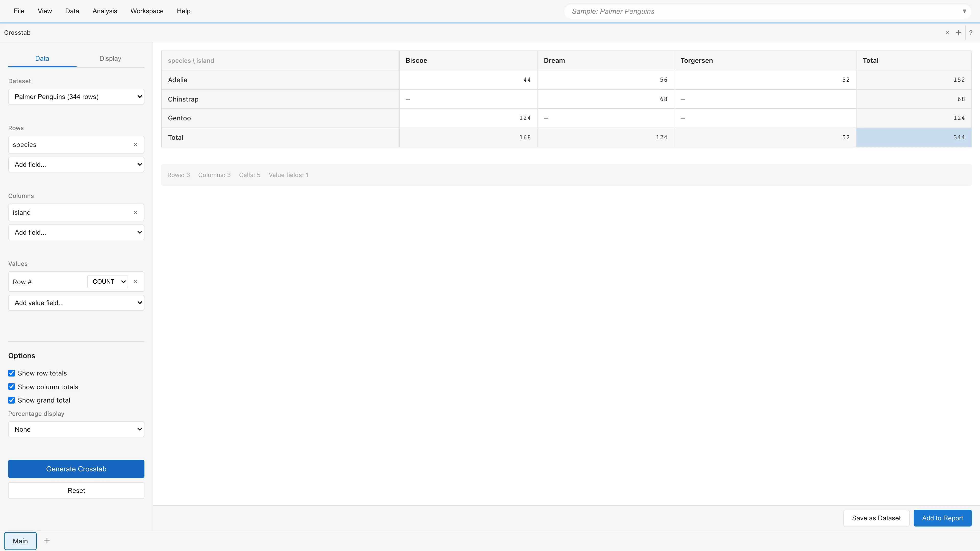Close the Crosstab tab
Image resolution: width=980 pixels, height=551 pixels.
(x=947, y=33)
